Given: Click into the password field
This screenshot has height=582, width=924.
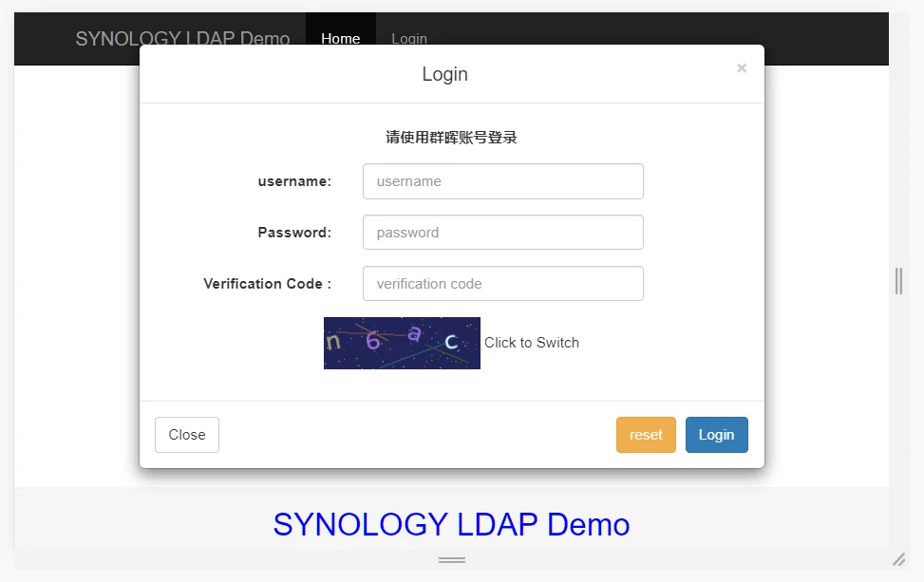Looking at the screenshot, I should (x=502, y=233).
